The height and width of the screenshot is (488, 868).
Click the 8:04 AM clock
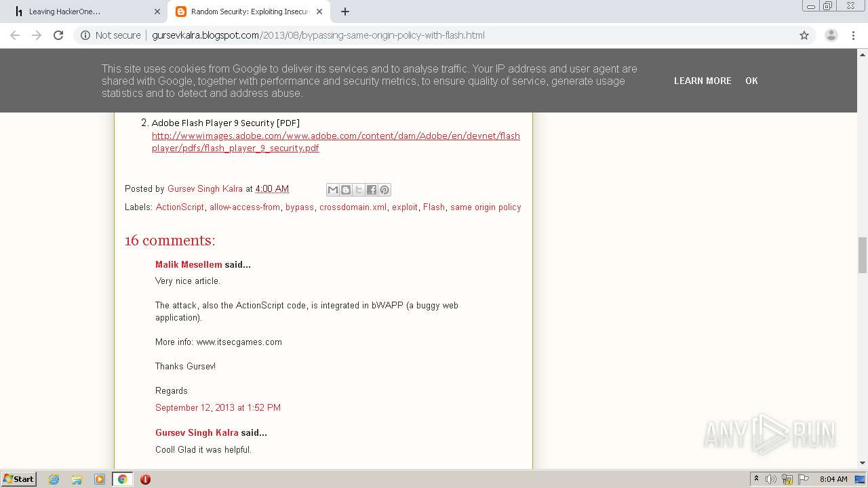833,479
